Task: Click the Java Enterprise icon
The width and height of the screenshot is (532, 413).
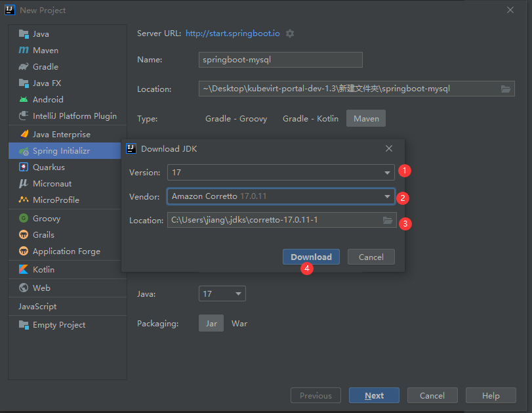Action: pos(24,134)
